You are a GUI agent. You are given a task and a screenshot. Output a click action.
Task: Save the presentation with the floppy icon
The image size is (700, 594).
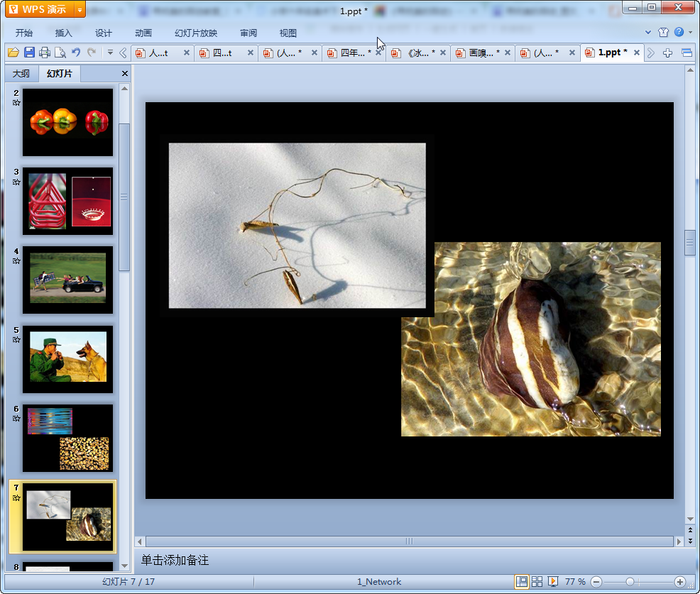pos(29,53)
